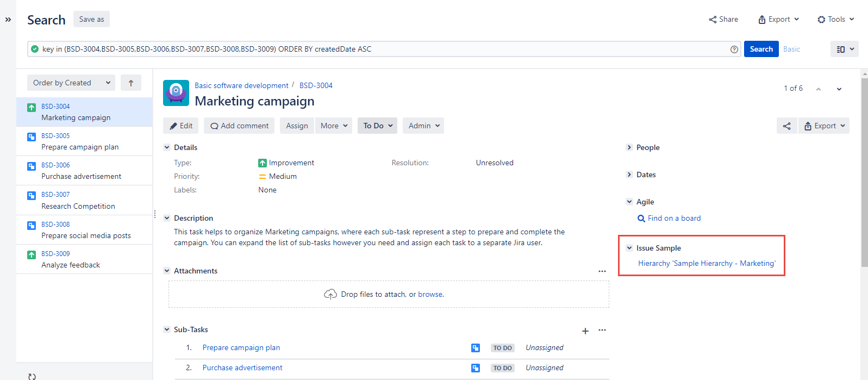
Task: Collapse the Details section
Action: pyautogui.click(x=167, y=147)
